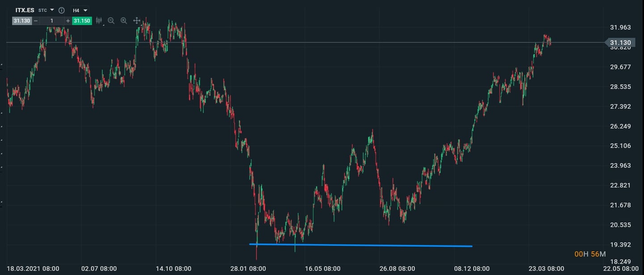Select the blue support trendline
The width and height of the screenshot is (644, 275).
click(358, 245)
